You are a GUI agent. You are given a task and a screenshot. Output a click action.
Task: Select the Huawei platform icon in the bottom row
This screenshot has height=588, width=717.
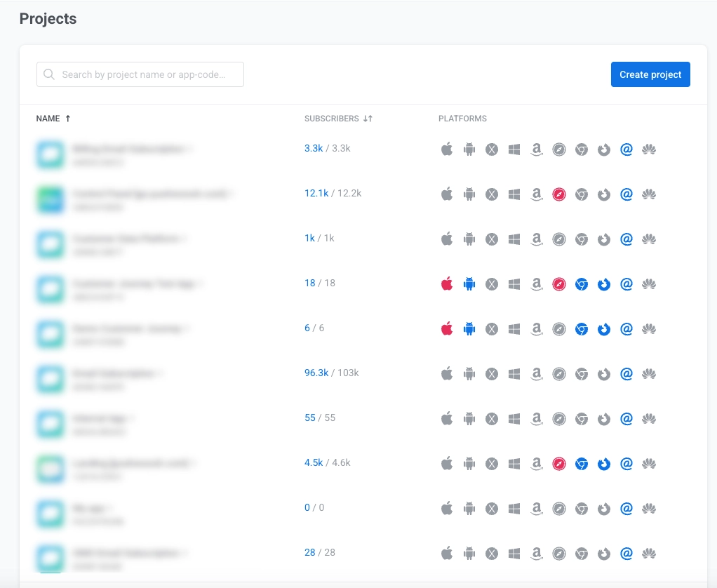point(648,553)
